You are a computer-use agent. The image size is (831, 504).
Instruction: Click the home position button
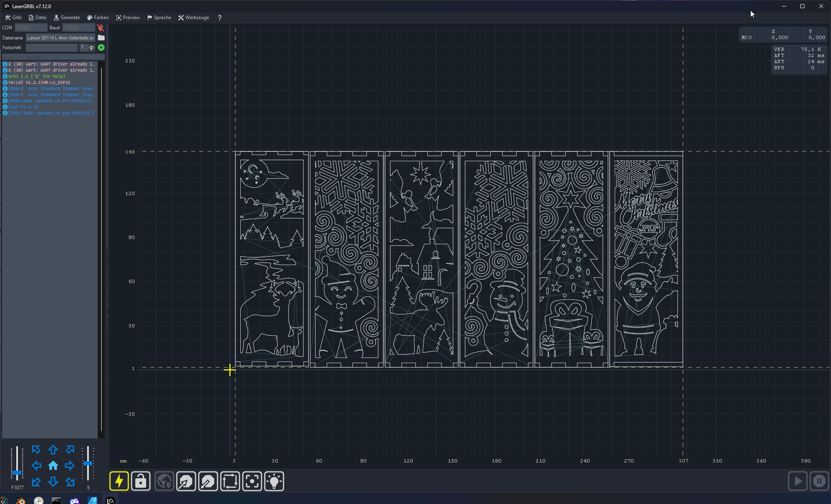pyautogui.click(x=53, y=465)
